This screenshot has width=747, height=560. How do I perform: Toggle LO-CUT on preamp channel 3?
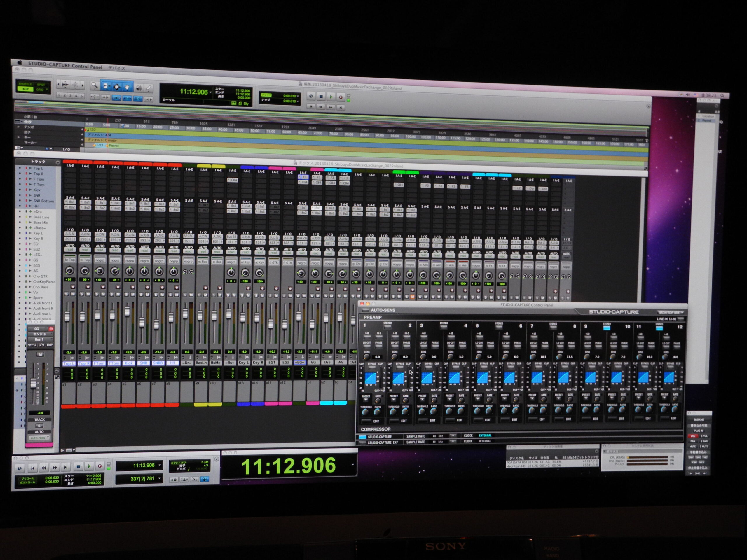[423, 347]
